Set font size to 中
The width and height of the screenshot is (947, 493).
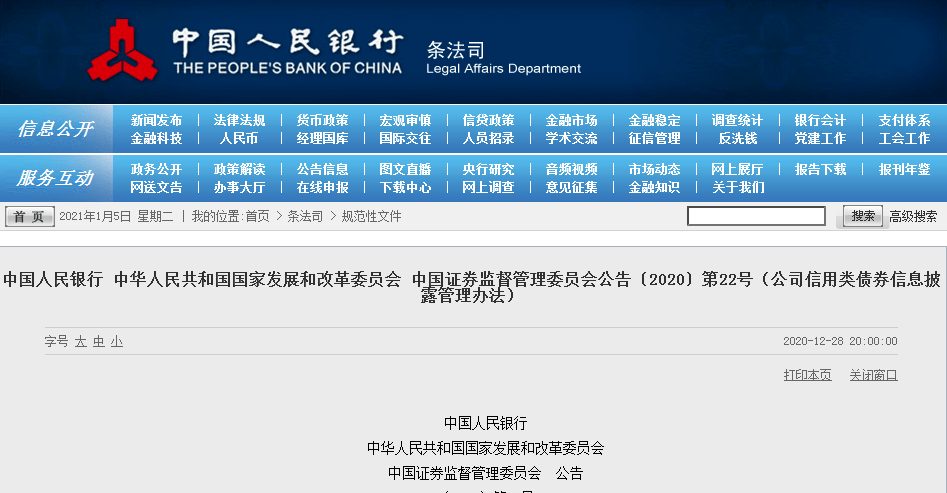pyautogui.click(x=98, y=341)
